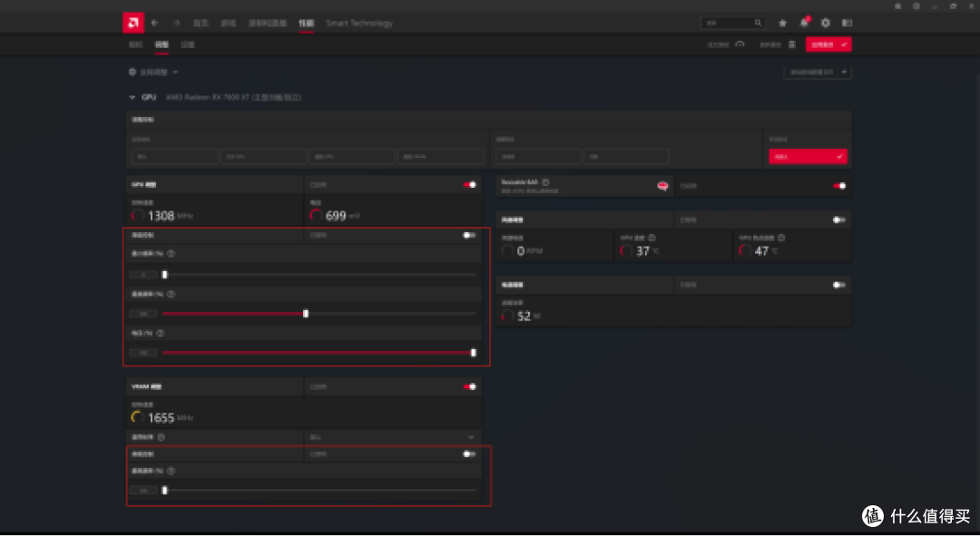Open settings gear icon in top bar
Image resolution: width=980 pixels, height=537 pixels.
click(x=826, y=23)
